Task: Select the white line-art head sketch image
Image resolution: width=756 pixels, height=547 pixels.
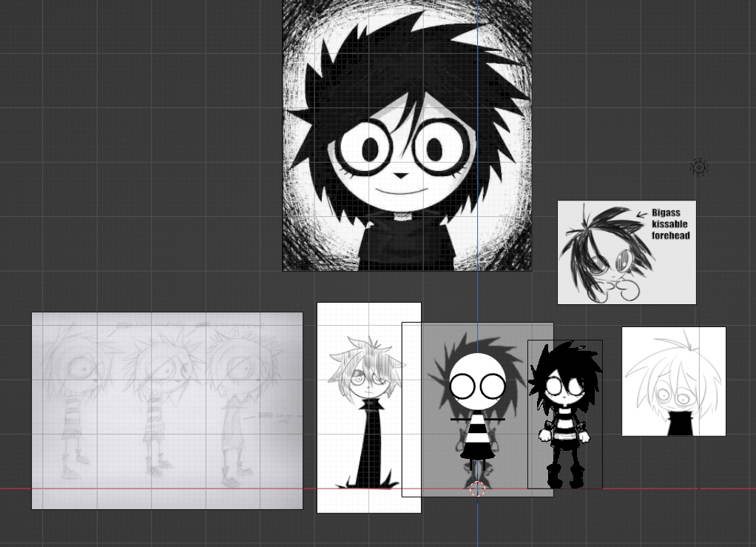Action: pyautogui.click(x=674, y=381)
